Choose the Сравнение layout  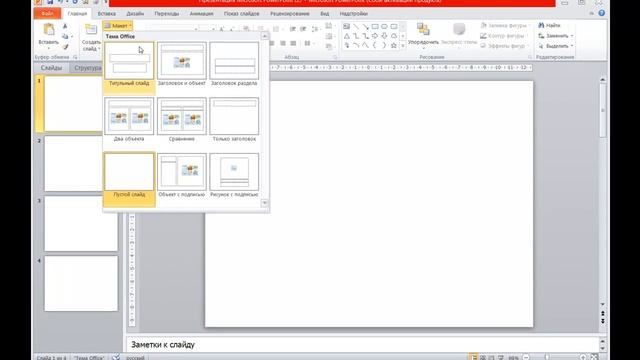point(182,120)
